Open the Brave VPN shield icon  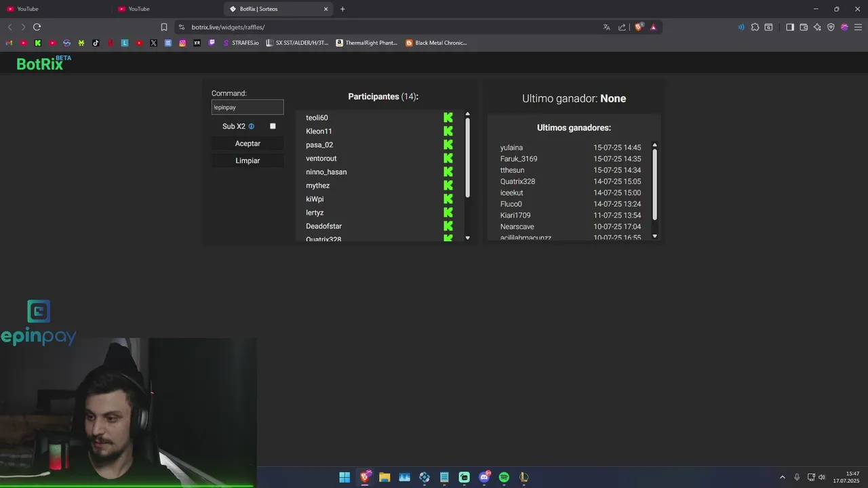831,27
